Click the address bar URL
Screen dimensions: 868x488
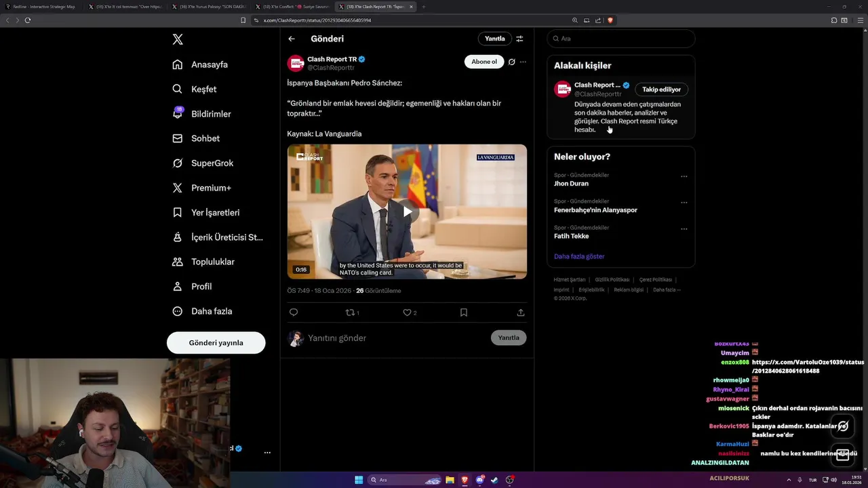click(x=317, y=20)
